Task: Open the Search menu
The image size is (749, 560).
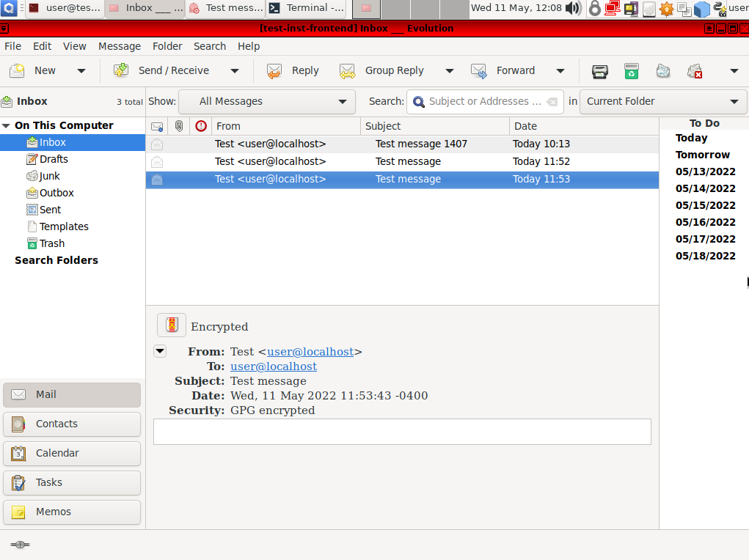Action: pyautogui.click(x=210, y=46)
